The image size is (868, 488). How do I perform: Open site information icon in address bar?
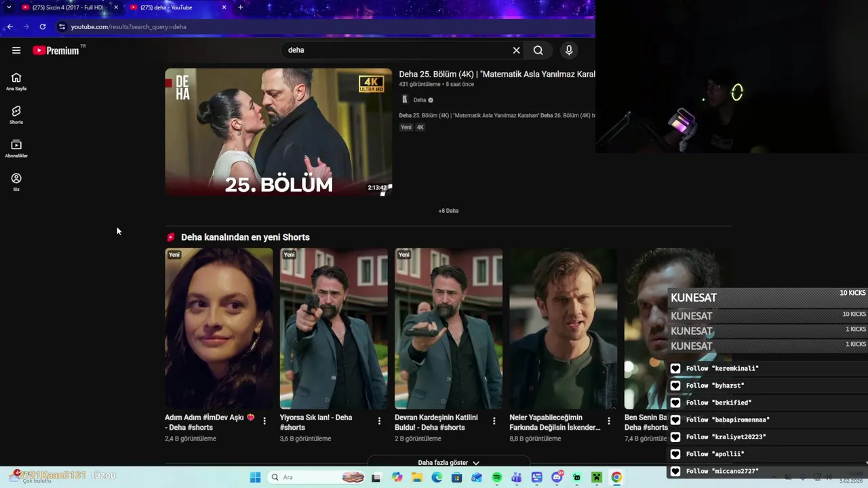pos(62,26)
